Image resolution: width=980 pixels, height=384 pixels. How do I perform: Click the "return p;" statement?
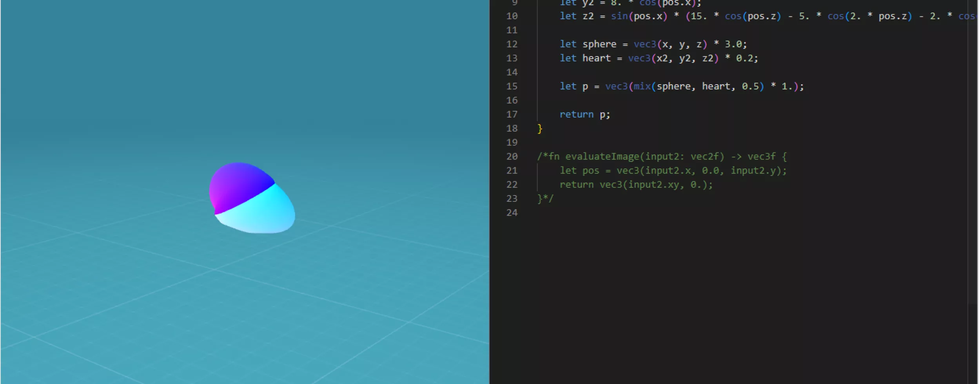(584, 114)
